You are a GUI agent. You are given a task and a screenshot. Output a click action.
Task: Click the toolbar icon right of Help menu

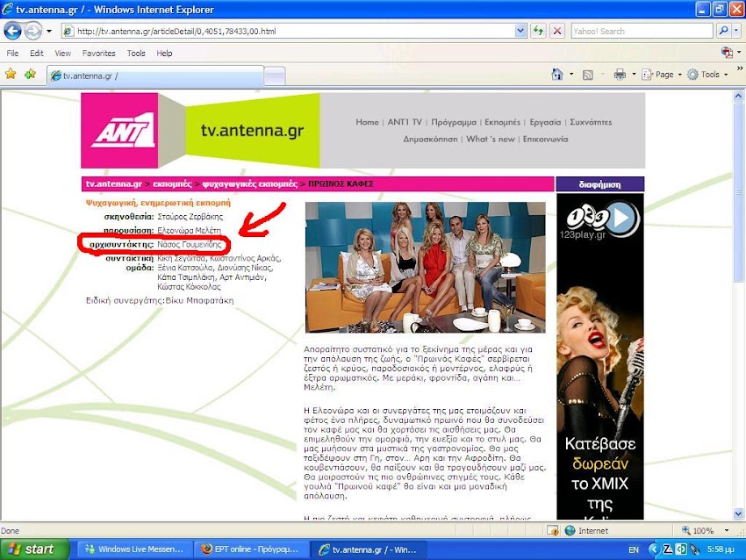click(x=727, y=53)
